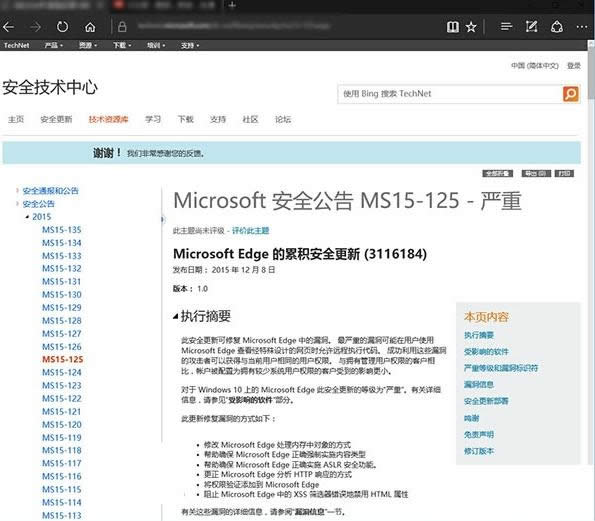The height and width of the screenshot is (521, 595).
Task: Click the 导出 button above title
Action: point(536,173)
